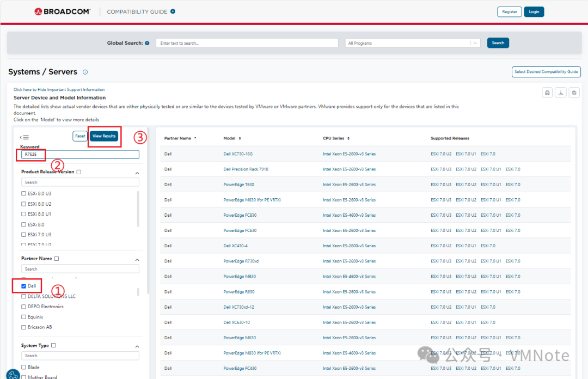Click the print icon button

tap(547, 93)
